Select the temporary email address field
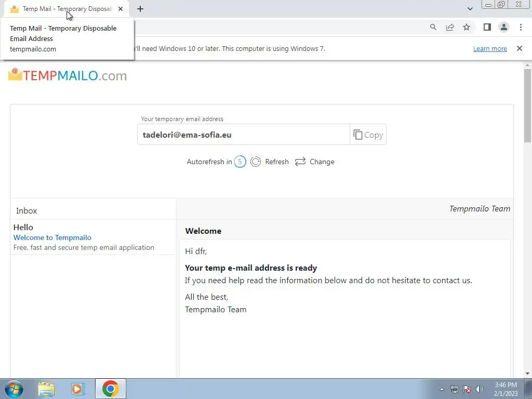This screenshot has height=399, width=532. click(243, 135)
